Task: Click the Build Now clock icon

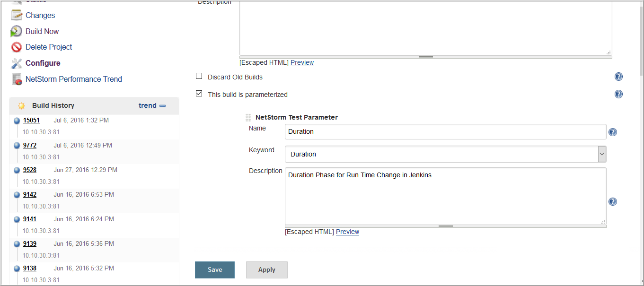Action: [x=17, y=31]
